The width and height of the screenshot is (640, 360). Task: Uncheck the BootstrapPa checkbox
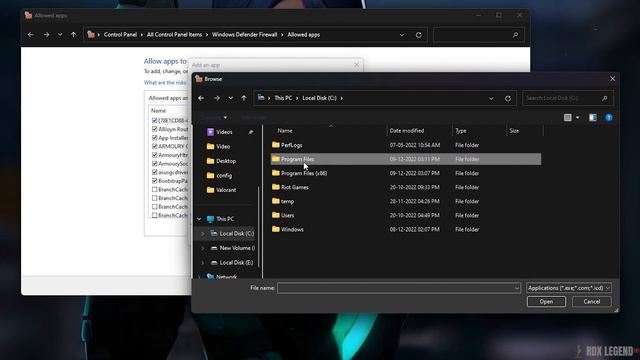[x=154, y=181]
